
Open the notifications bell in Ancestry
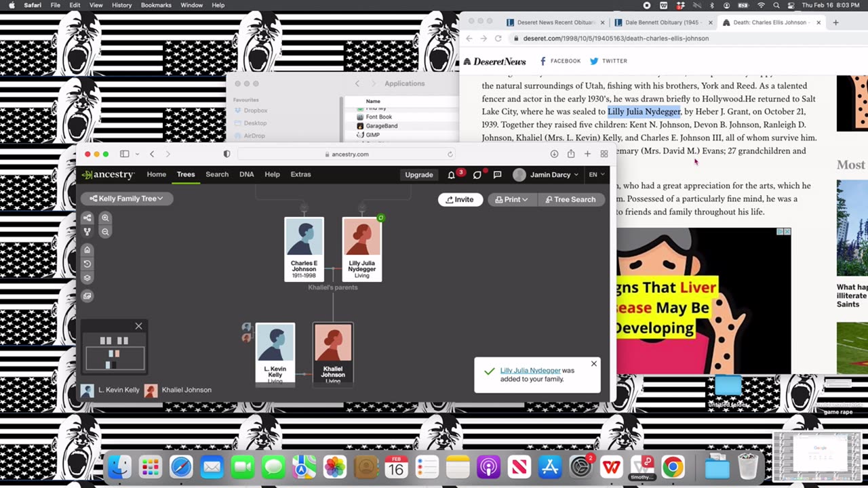coord(452,175)
